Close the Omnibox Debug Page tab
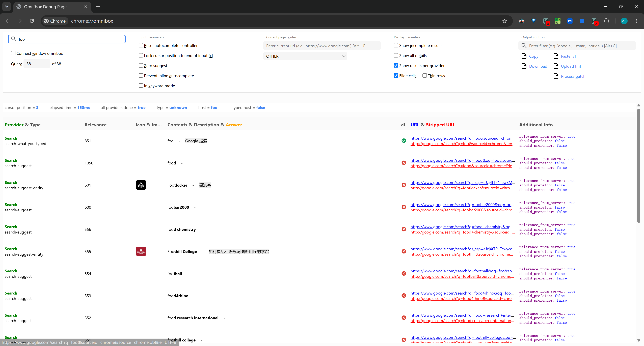Viewport: 644px width, 346px height. (86, 7)
